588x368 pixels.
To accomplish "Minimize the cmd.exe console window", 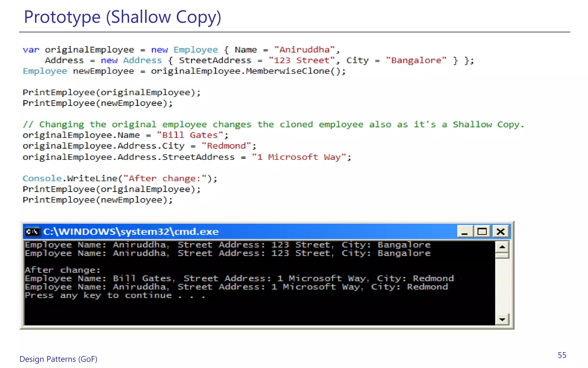I will click(x=465, y=232).
